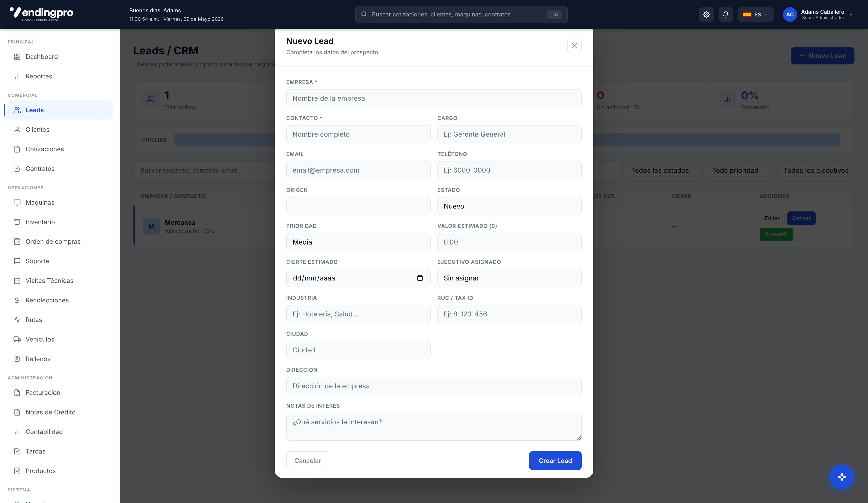This screenshot has height=503, width=868.
Task: Click the Tareas checkbox icon
Action: [x=17, y=451]
